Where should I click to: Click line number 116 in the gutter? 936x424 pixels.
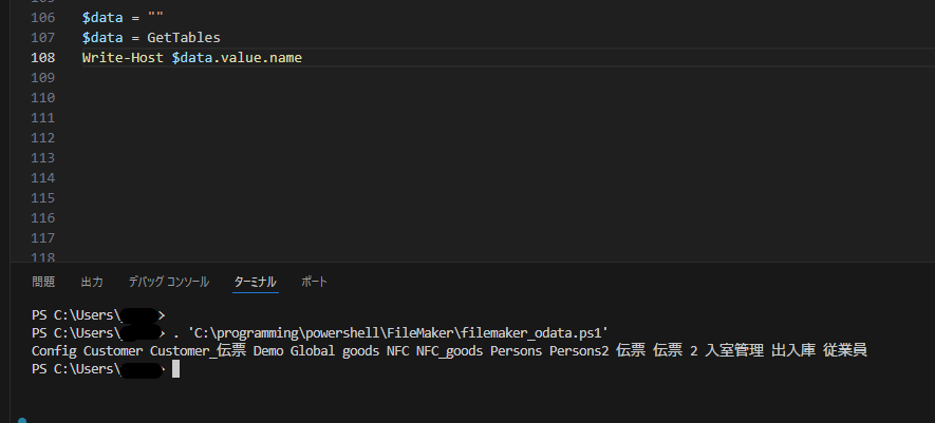point(44,218)
